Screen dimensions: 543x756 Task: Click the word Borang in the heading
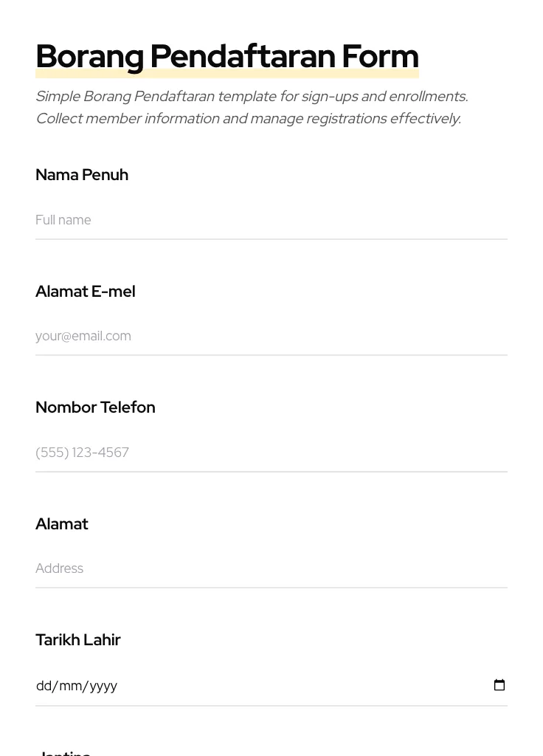pos(89,57)
